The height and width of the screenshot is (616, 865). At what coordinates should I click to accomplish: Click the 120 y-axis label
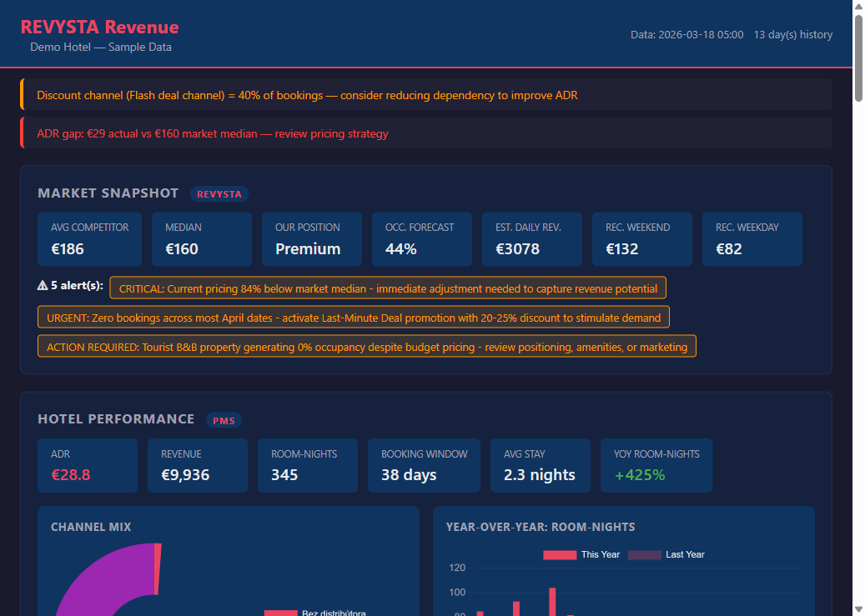tap(457, 568)
